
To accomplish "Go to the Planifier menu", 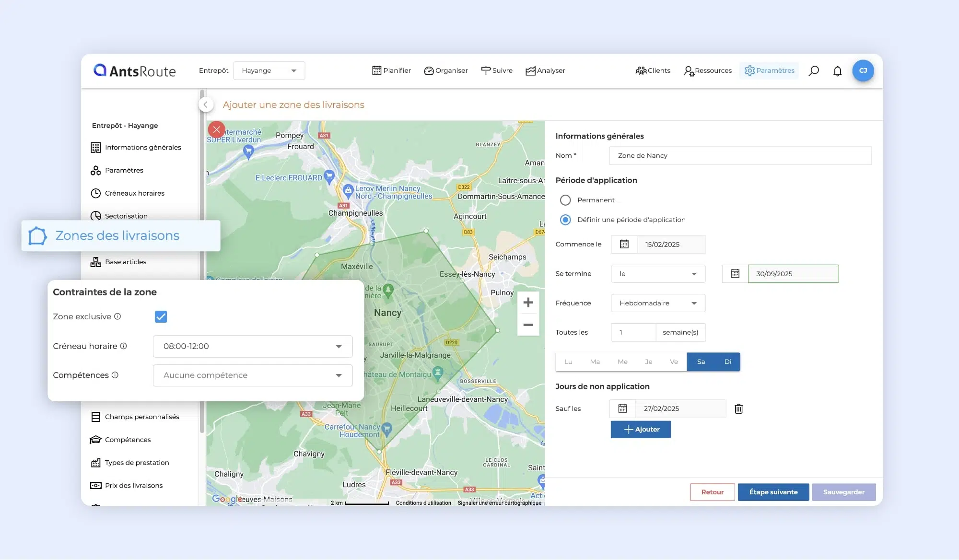I will click(x=391, y=70).
